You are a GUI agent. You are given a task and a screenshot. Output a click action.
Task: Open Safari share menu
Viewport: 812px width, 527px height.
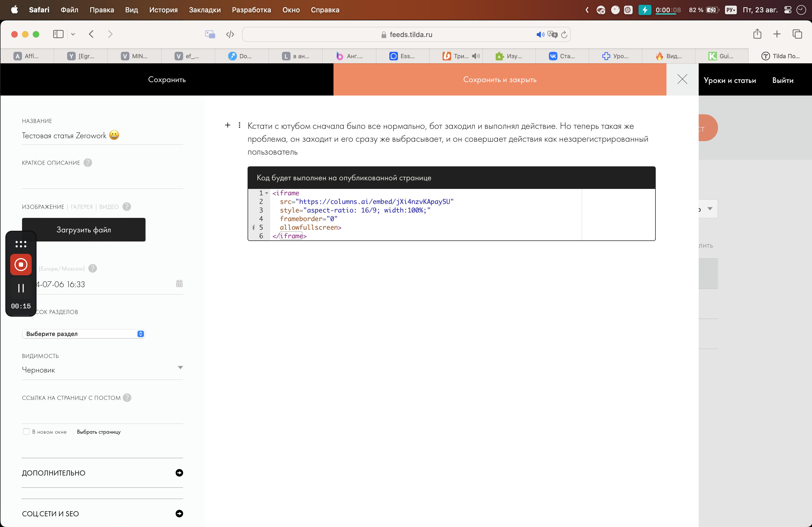click(757, 34)
